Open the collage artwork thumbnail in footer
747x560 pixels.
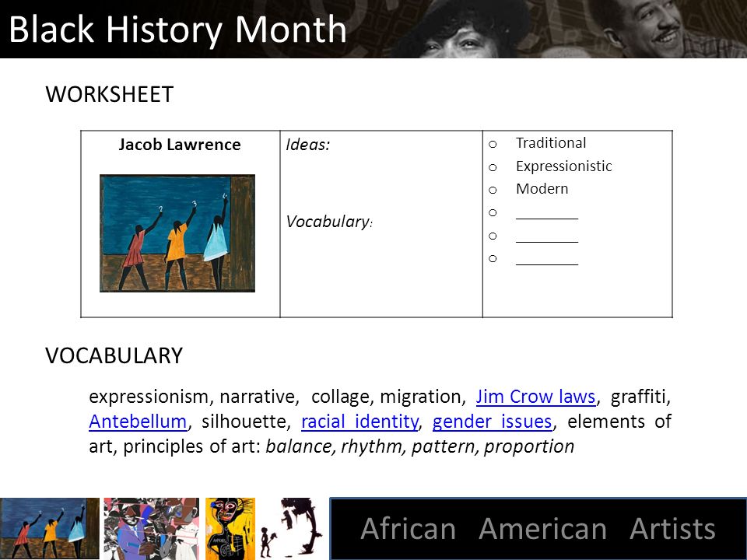coord(152,529)
